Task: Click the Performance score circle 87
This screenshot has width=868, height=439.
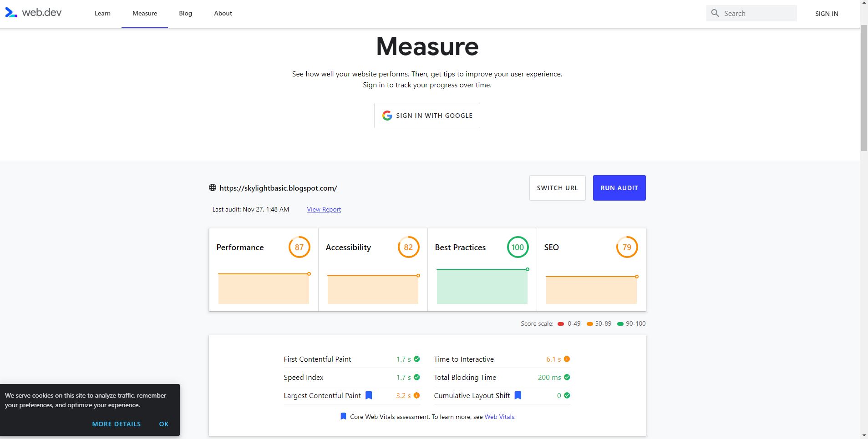Action: point(299,247)
